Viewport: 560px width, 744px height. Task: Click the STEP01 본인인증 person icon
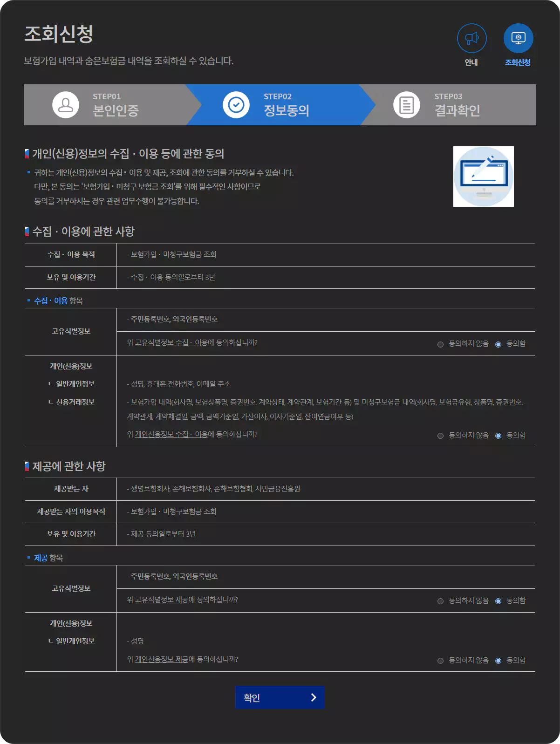click(66, 105)
